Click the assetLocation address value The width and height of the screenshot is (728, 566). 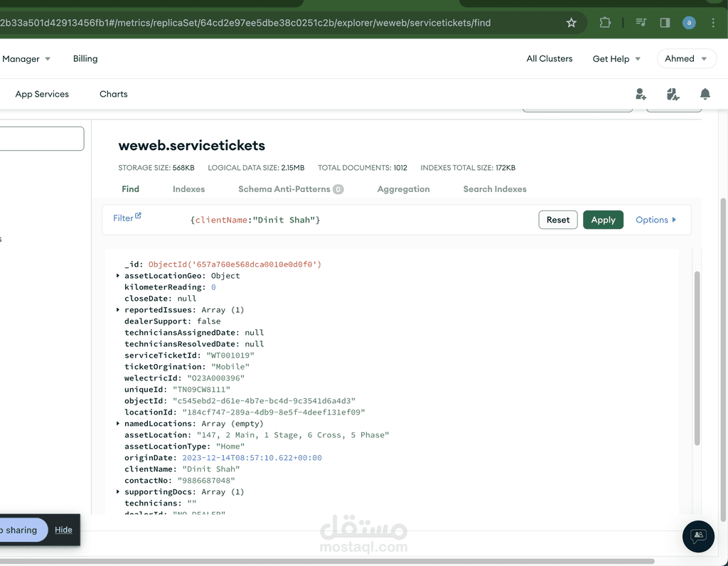click(x=293, y=435)
